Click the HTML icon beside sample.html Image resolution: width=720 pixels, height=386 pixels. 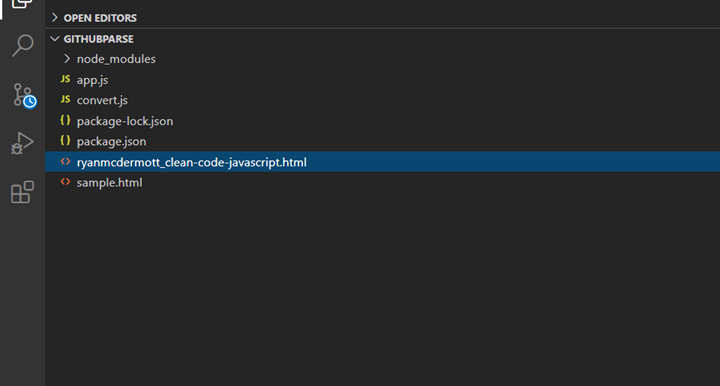click(x=66, y=182)
